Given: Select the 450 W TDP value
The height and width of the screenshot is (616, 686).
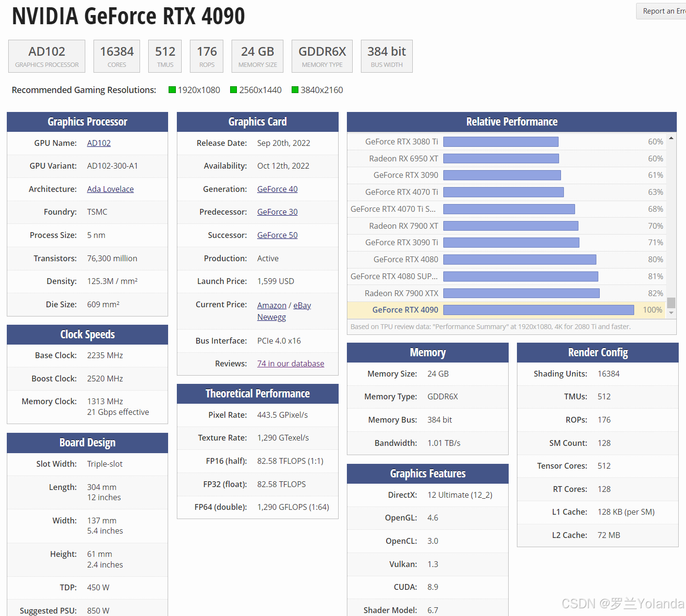Looking at the screenshot, I should point(98,587).
